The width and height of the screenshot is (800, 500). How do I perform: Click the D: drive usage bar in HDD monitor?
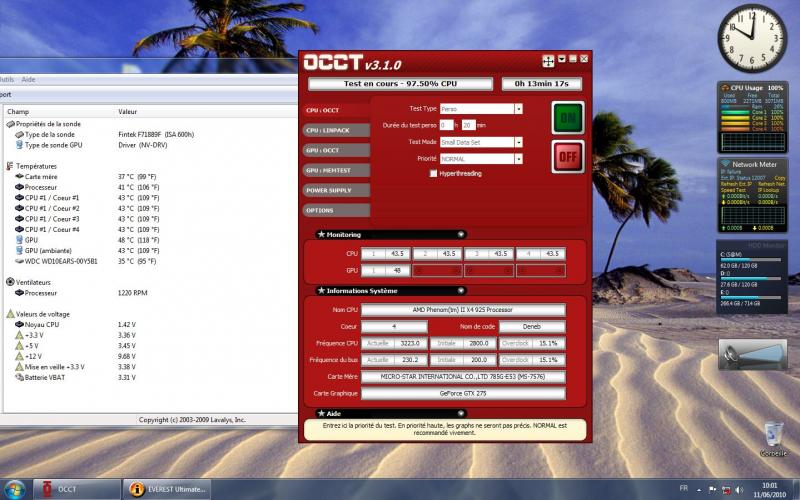(x=750, y=279)
